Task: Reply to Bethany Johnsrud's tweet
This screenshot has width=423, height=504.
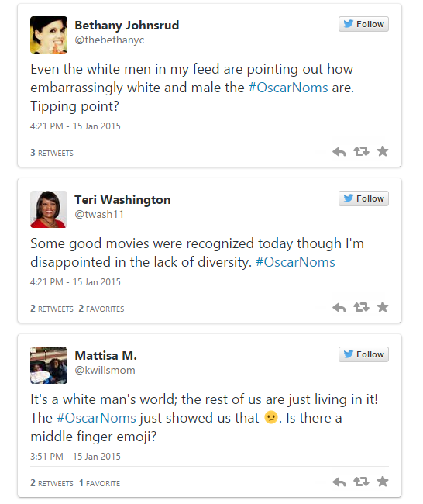Action: click(339, 151)
